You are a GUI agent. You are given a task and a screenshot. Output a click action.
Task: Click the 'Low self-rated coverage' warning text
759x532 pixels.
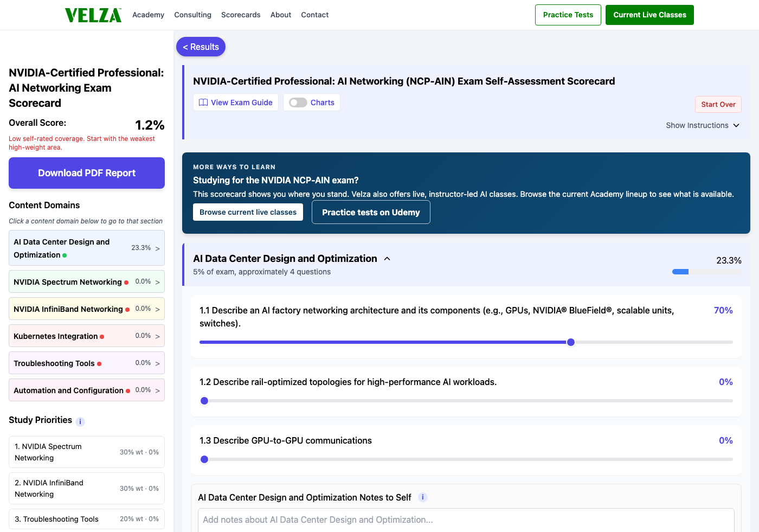[x=82, y=143]
